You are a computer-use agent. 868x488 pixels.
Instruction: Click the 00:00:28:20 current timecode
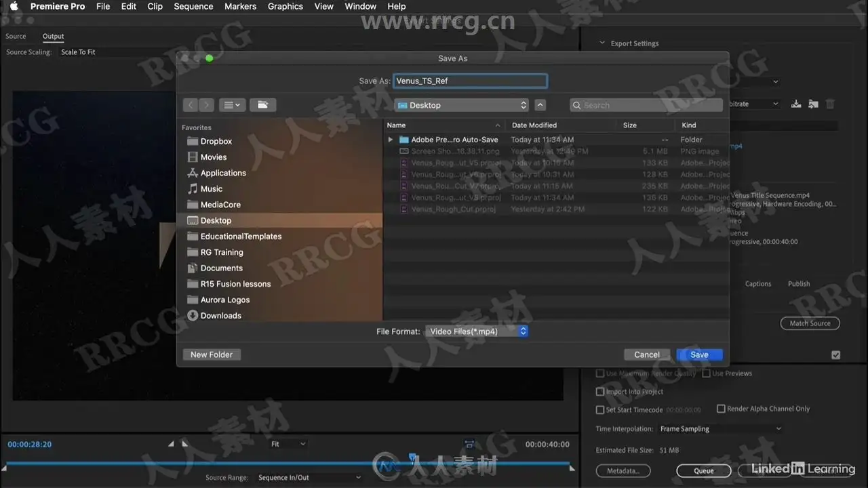click(30, 445)
